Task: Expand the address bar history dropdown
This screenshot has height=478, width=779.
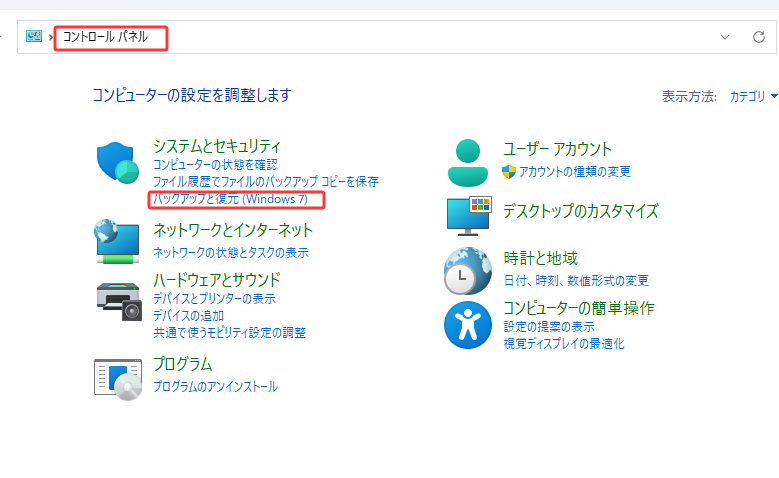Action: click(x=725, y=37)
